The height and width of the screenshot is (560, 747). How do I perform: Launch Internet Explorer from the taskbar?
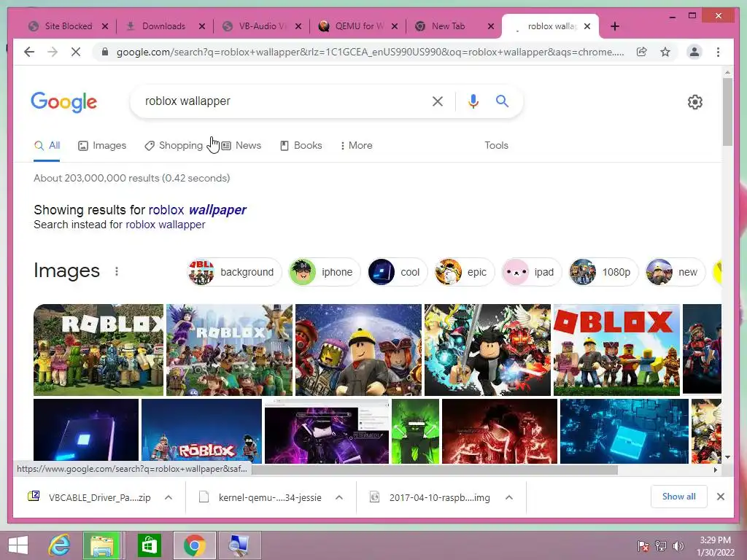pos(59,545)
